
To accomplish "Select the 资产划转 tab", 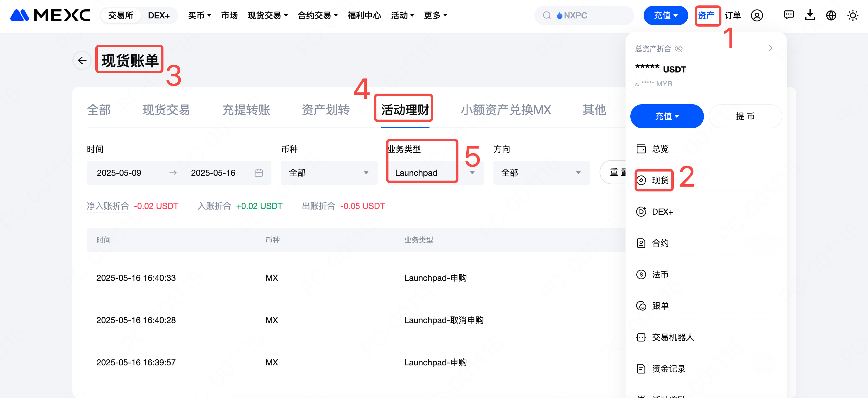I will [325, 110].
